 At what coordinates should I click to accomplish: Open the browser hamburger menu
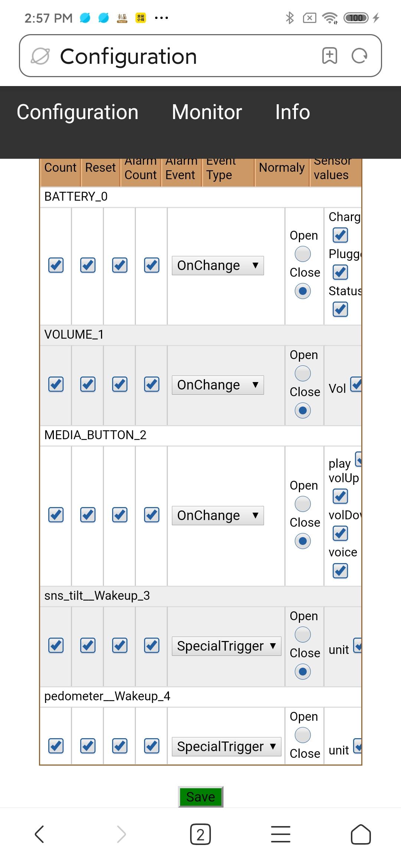click(281, 834)
